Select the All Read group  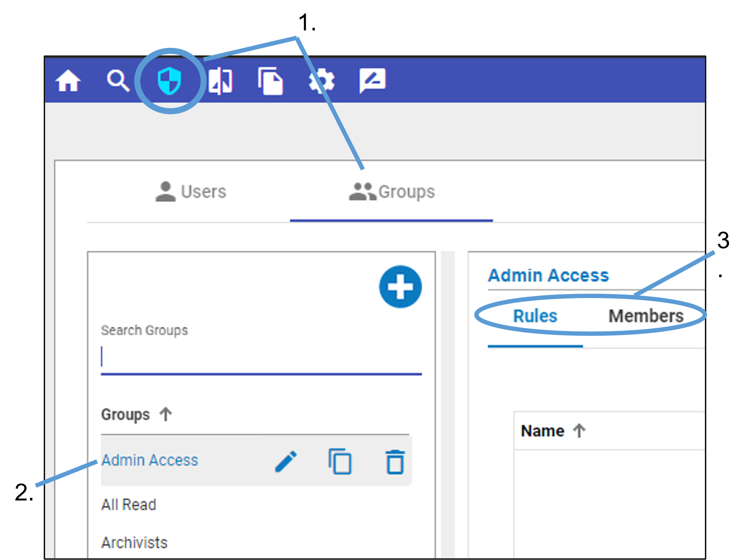[x=129, y=505]
